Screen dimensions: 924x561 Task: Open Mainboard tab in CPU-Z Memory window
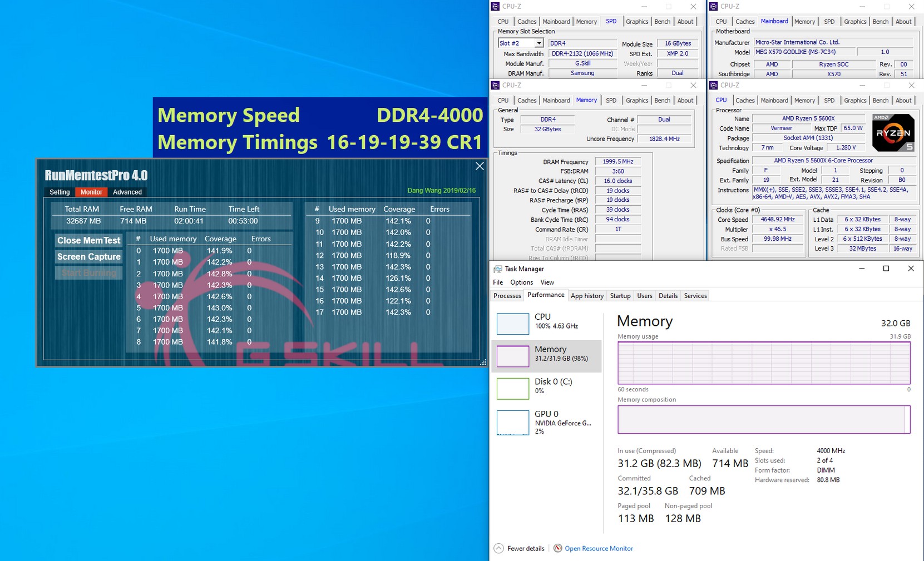(x=556, y=101)
